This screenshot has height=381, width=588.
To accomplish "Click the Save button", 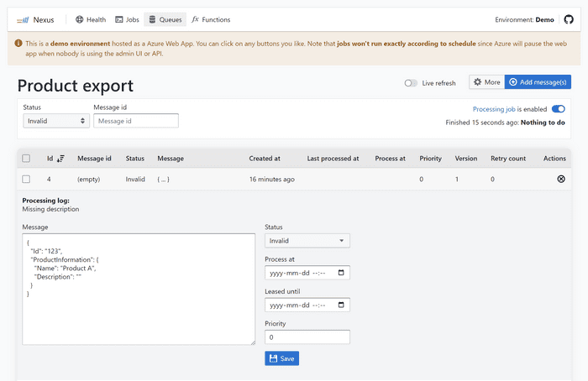I will coord(281,358).
